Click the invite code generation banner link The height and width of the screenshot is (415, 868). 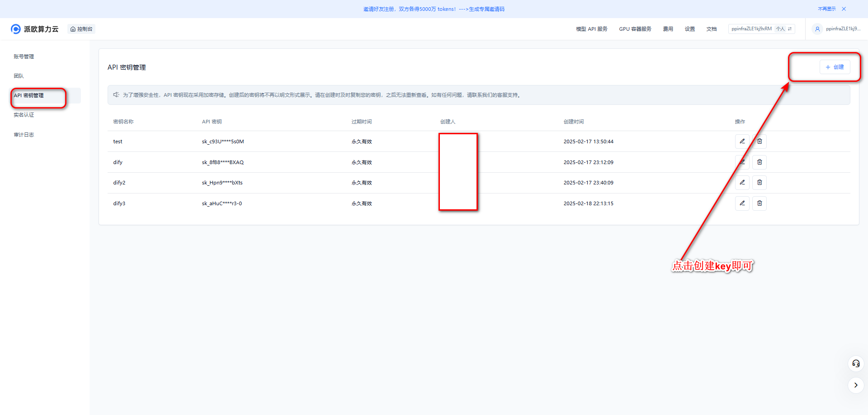pyautogui.click(x=486, y=9)
